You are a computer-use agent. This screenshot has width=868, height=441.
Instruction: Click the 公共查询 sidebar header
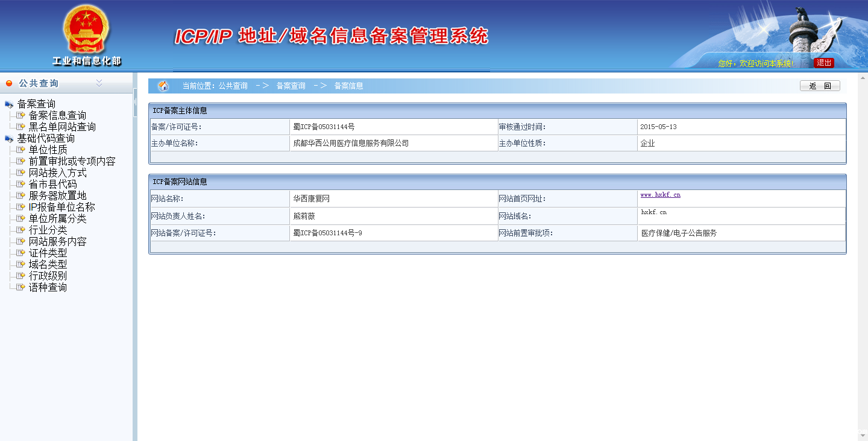(39, 83)
